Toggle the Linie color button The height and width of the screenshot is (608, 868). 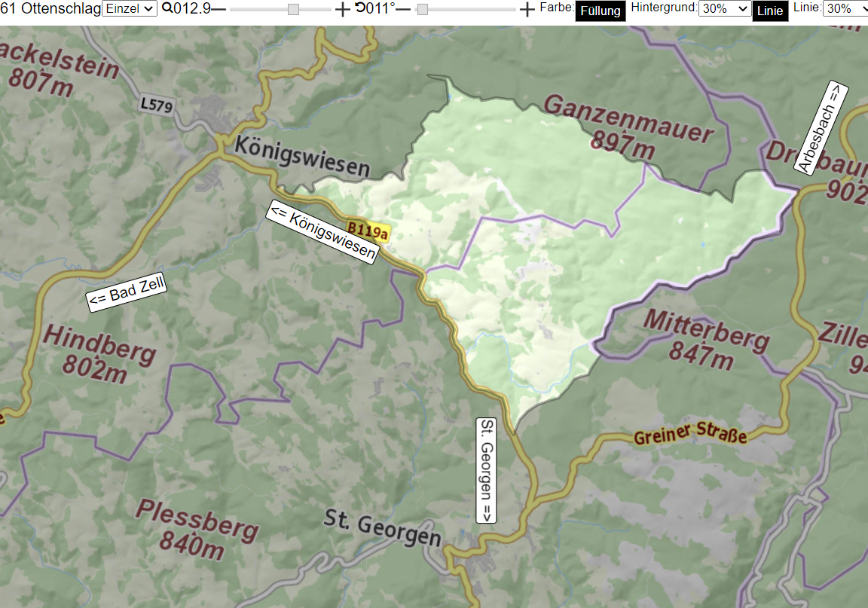pos(770,11)
